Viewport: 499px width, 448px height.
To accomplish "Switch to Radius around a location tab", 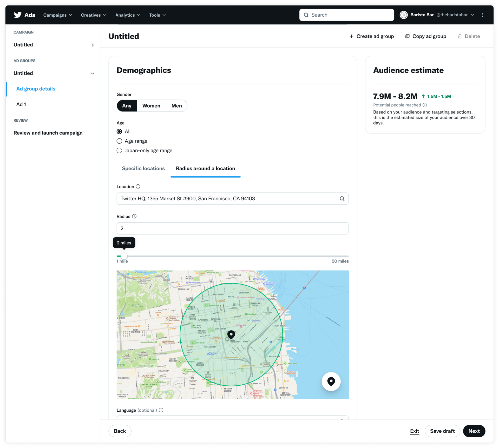I will 205,168.
